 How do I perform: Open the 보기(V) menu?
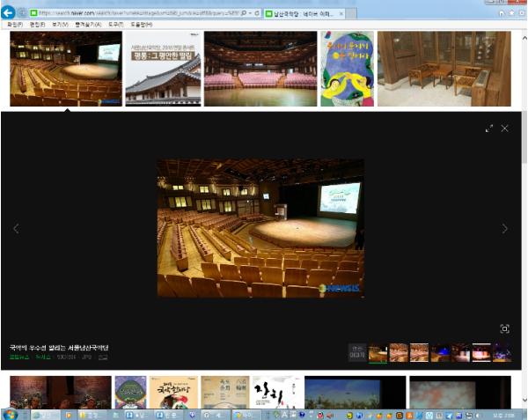click(x=61, y=25)
